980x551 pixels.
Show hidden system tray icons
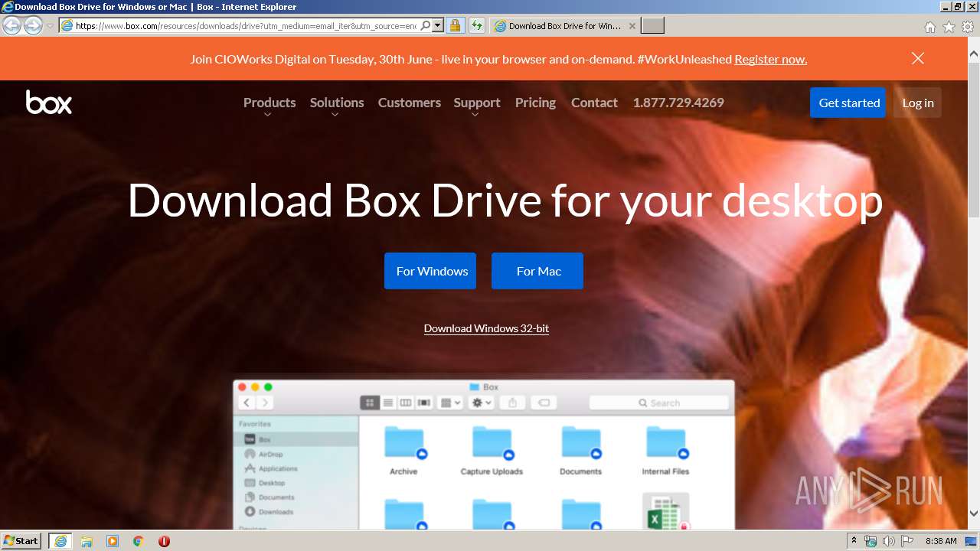pyautogui.click(x=854, y=541)
